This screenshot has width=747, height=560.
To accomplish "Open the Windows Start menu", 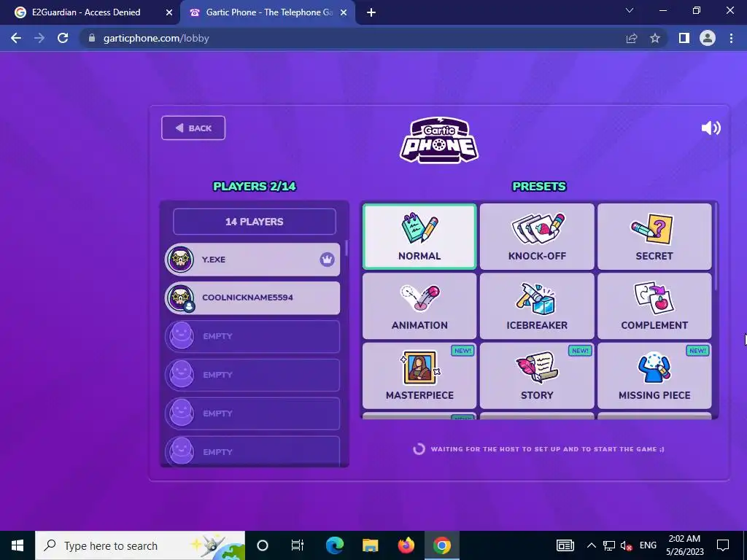I will pos(18,545).
